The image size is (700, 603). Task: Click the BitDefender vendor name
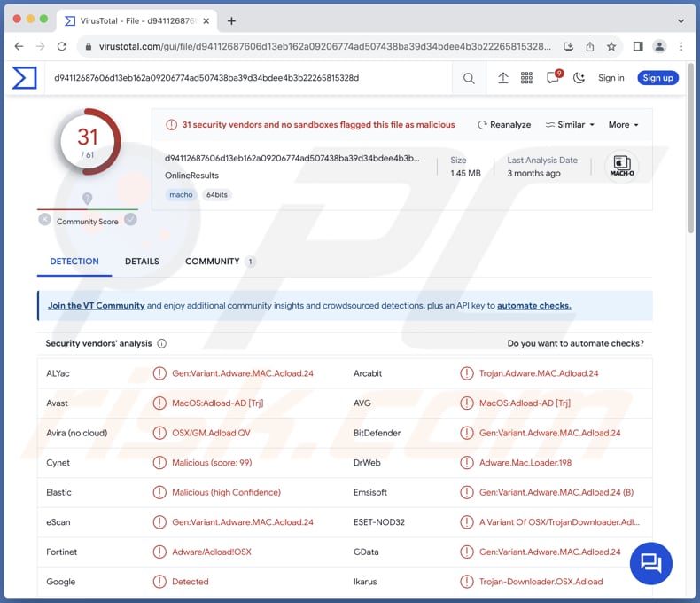click(377, 433)
